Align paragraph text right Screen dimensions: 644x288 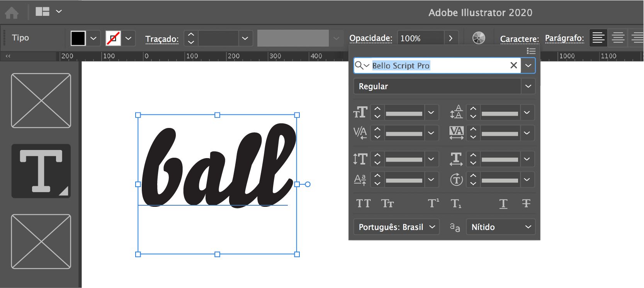point(637,38)
